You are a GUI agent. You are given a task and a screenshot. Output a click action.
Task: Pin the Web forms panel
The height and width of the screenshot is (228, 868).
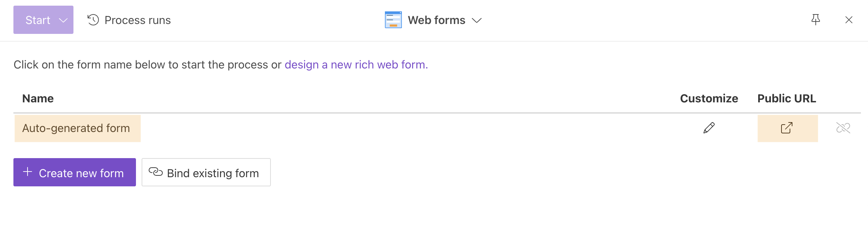click(816, 20)
